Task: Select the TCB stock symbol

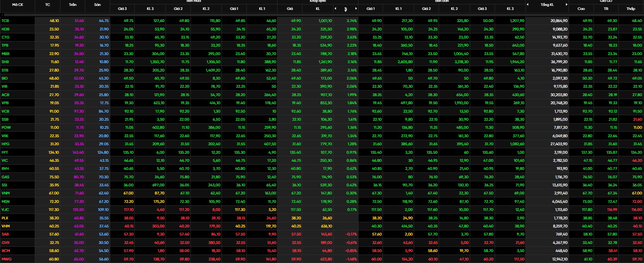Action: (5, 21)
